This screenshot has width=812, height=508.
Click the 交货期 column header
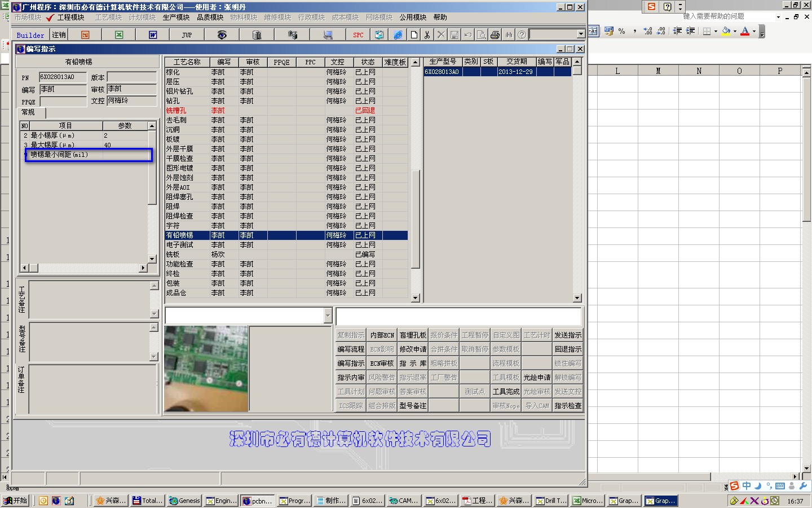click(x=516, y=62)
